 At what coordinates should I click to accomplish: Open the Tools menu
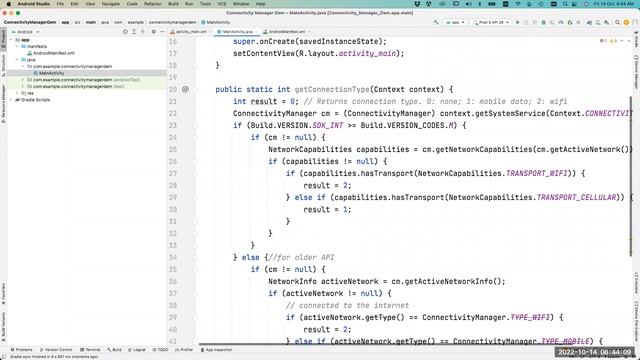(205, 4)
